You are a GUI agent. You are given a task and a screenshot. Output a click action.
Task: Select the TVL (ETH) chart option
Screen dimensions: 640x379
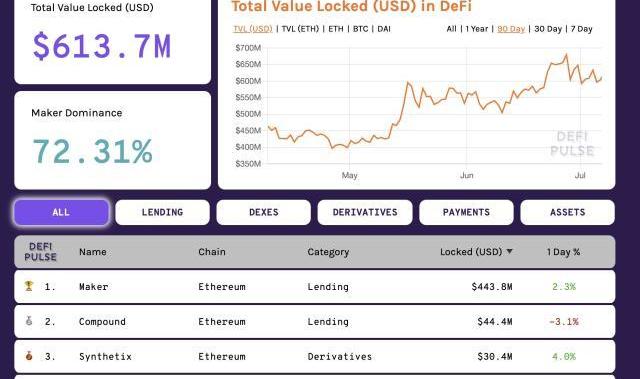click(300, 29)
